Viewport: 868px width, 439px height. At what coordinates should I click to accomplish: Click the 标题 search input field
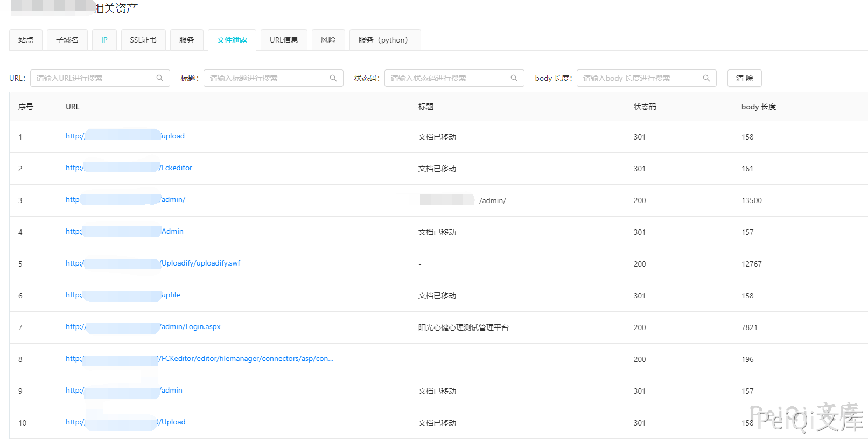(267, 78)
